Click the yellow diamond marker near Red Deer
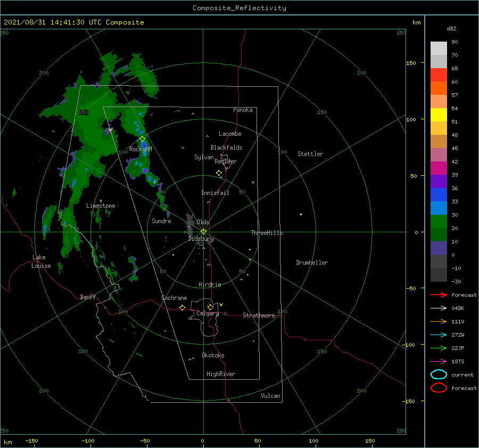Image resolution: width=479 pixels, height=448 pixels. coord(219,173)
